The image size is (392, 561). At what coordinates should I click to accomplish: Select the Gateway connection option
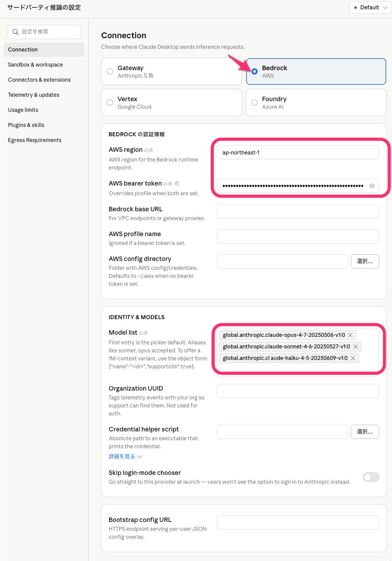pyautogui.click(x=110, y=71)
